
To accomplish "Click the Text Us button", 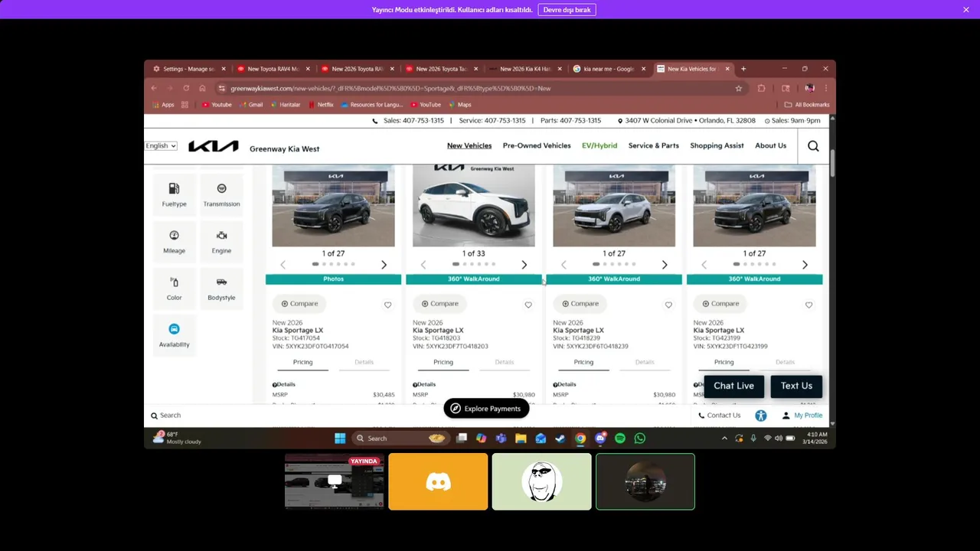I will 796,386.
